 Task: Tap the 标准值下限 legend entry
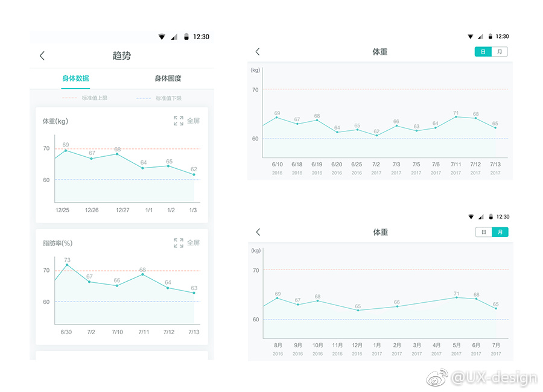(x=159, y=98)
